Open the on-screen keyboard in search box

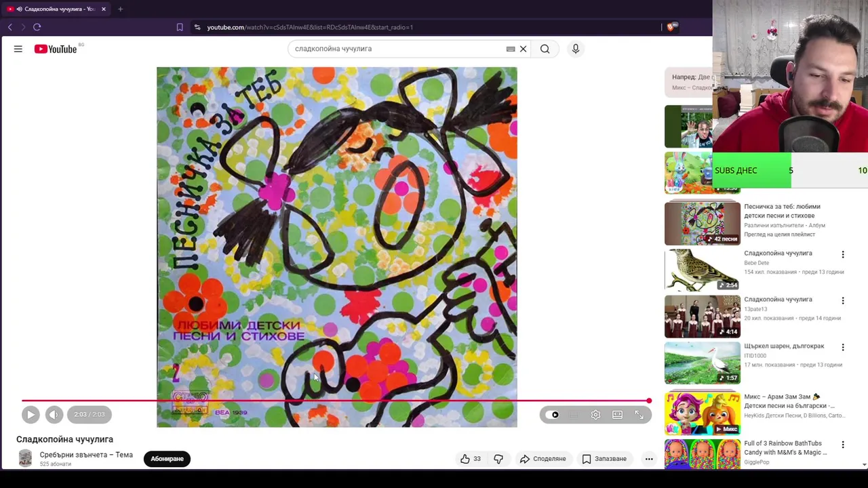point(511,49)
